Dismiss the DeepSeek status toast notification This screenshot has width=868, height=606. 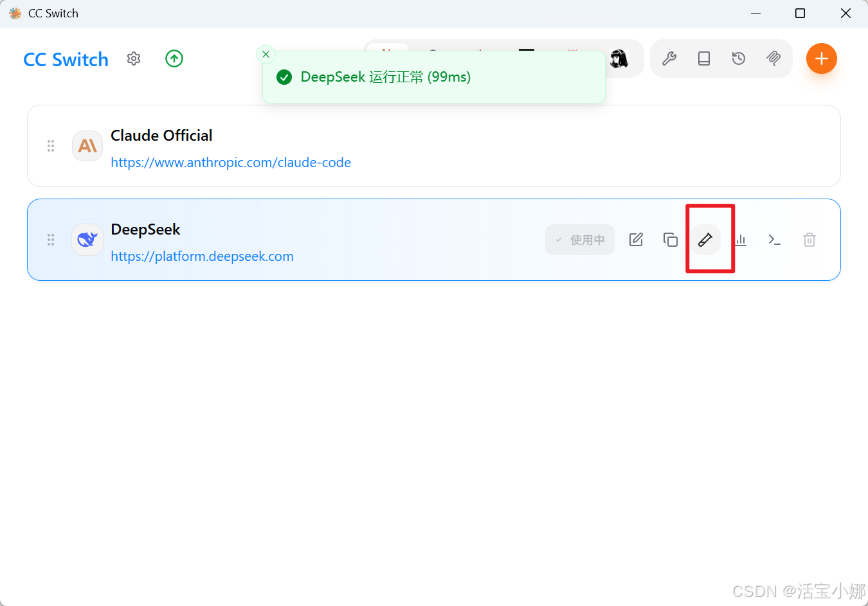tap(266, 55)
